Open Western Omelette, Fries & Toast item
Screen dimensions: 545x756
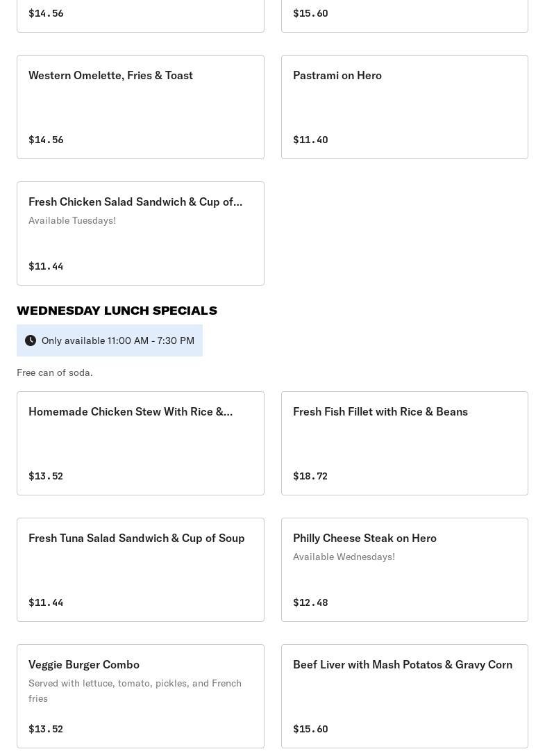tap(140, 107)
